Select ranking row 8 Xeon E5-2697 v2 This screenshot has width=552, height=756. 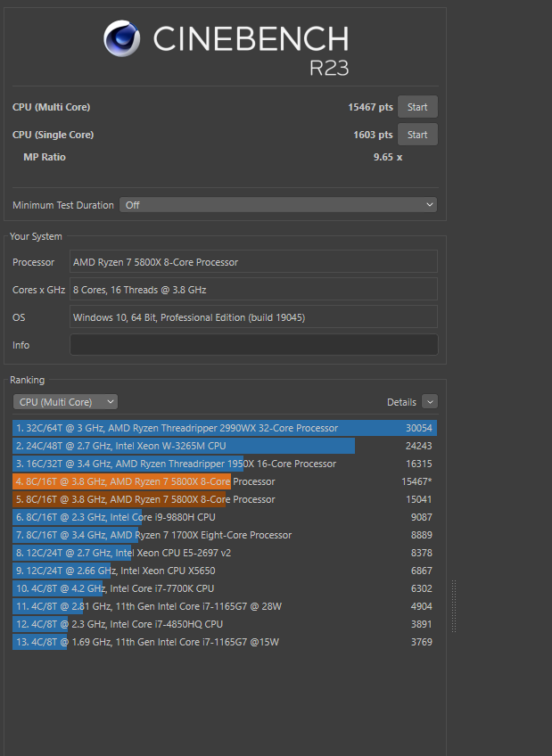(225, 553)
